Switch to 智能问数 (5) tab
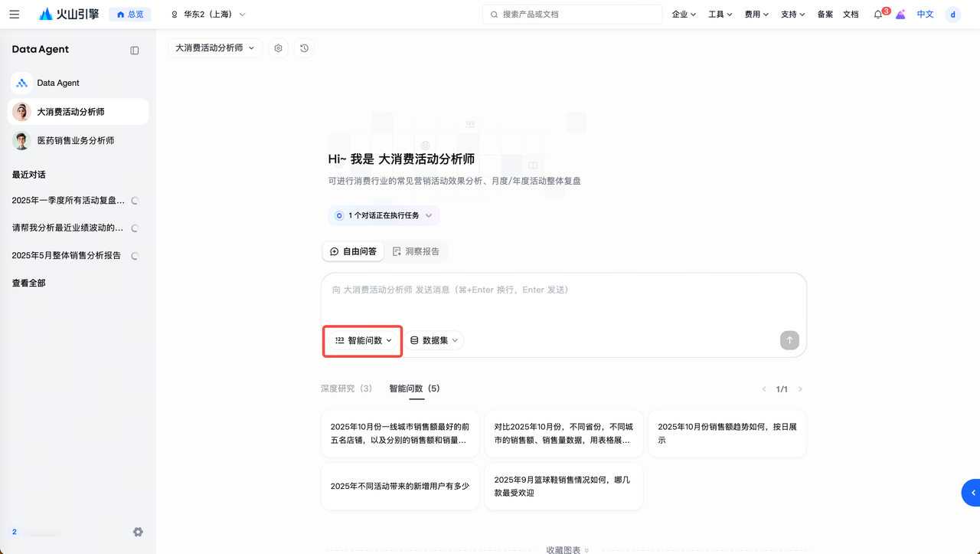Screen dimensions: 980x554 pos(415,388)
